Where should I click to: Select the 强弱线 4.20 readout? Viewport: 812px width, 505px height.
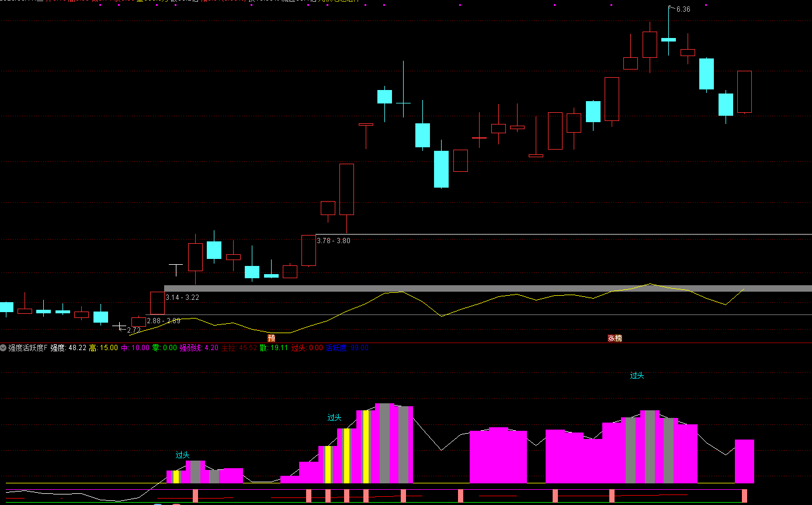pos(199,348)
